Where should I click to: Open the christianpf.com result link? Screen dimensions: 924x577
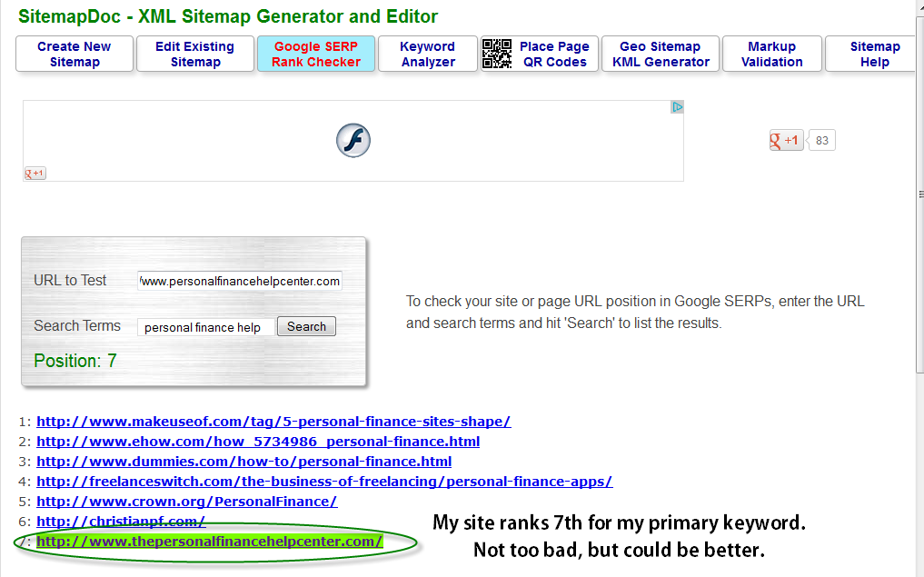[x=121, y=522]
